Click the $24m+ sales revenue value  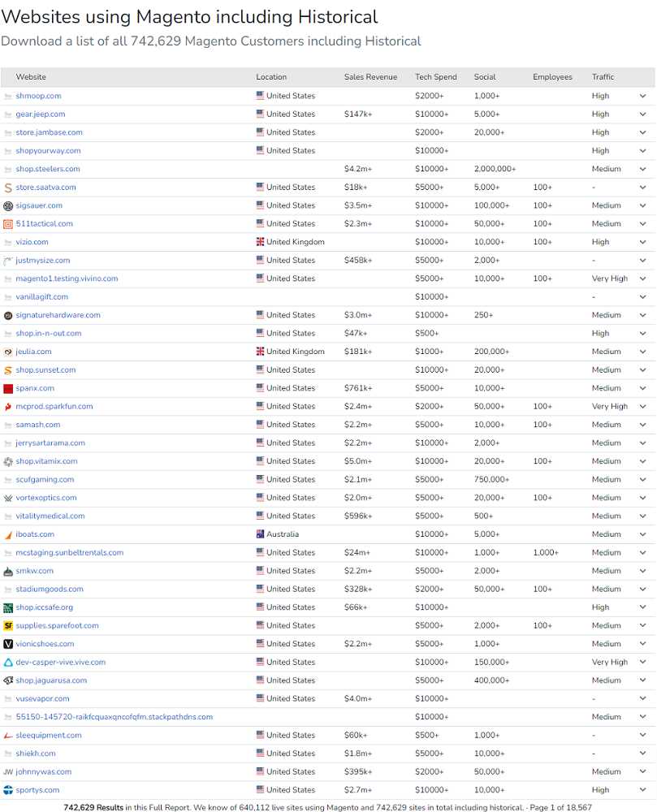[357, 552]
